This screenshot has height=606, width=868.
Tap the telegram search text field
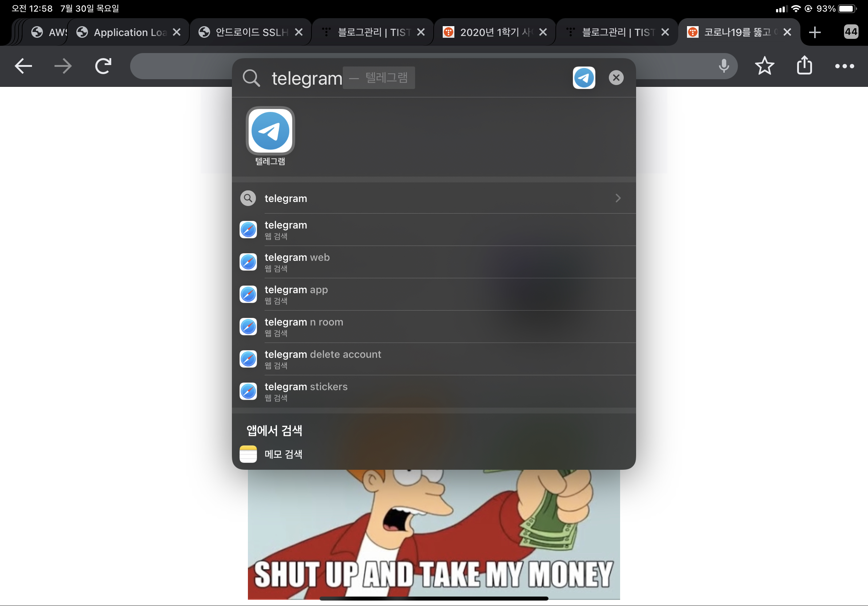[x=306, y=78]
